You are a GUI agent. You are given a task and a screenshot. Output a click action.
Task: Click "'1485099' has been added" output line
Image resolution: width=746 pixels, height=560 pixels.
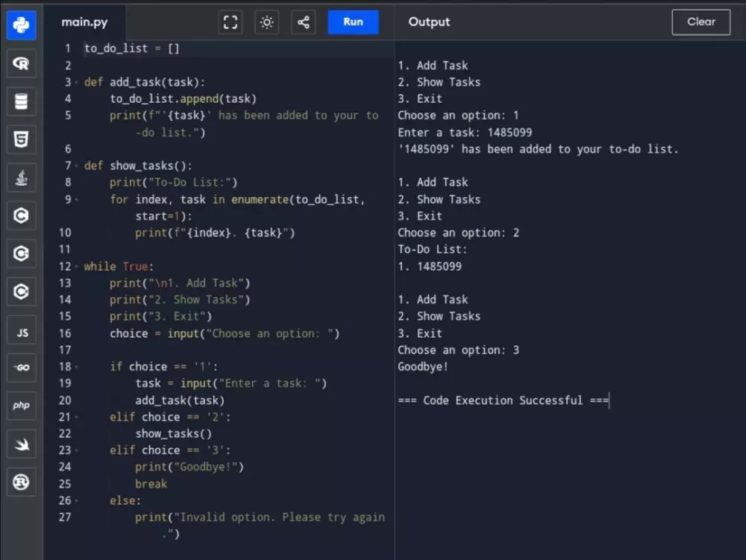pos(538,149)
